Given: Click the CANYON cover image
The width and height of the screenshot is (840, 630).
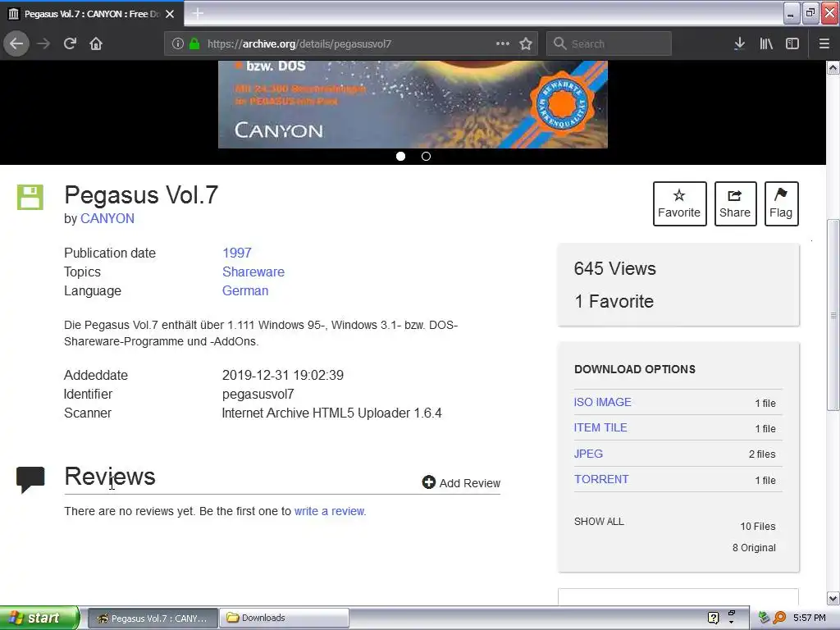Looking at the screenshot, I should (413, 104).
